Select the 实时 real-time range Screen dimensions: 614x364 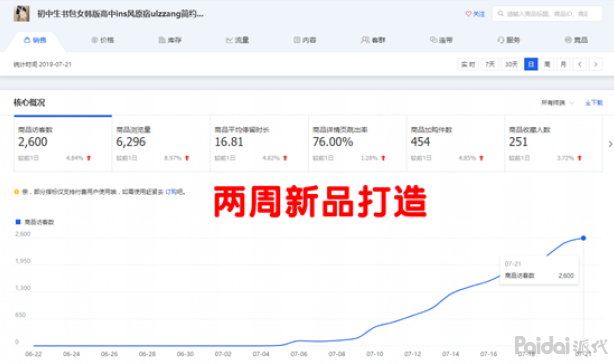pos(468,64)
